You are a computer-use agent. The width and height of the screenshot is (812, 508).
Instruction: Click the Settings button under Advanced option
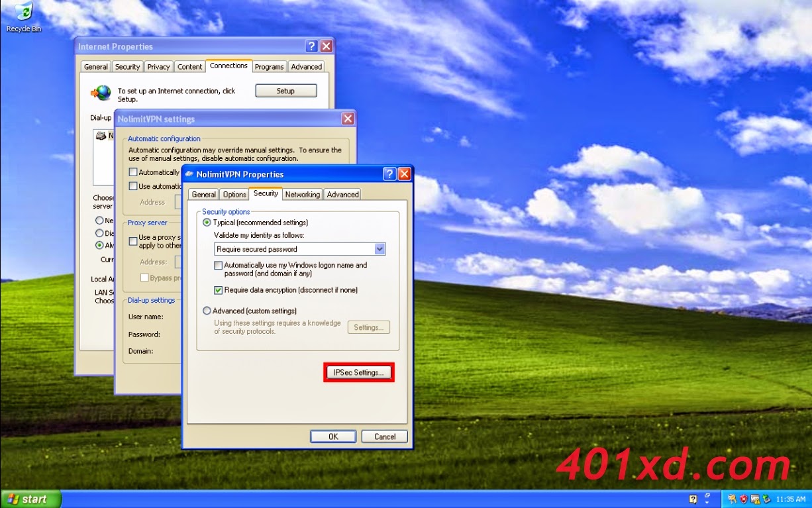click(x=369, y=327)
